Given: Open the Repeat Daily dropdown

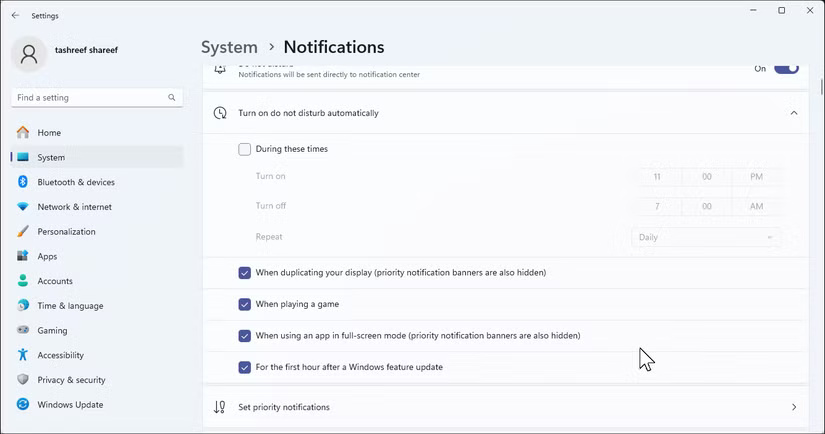Looking at the screenshot, I should click(706, 237).
